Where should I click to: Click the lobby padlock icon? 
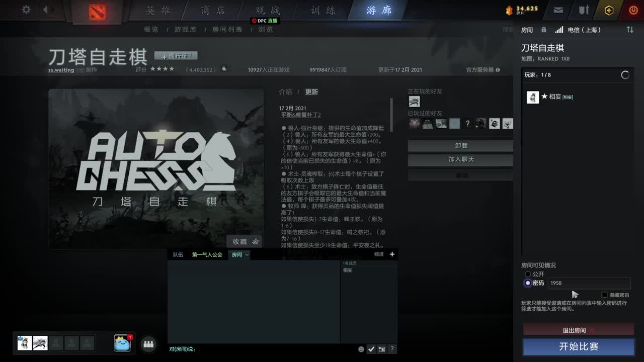click(544, 30)
